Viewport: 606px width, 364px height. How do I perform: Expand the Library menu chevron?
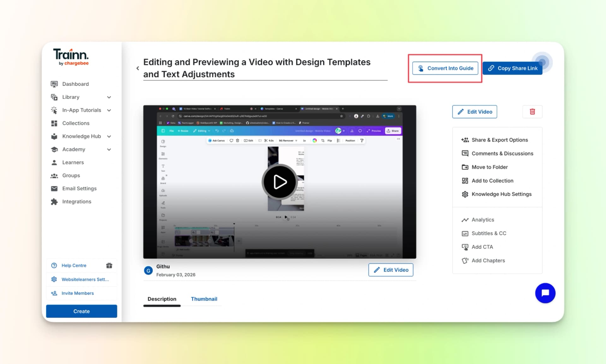tap(109, 97)
